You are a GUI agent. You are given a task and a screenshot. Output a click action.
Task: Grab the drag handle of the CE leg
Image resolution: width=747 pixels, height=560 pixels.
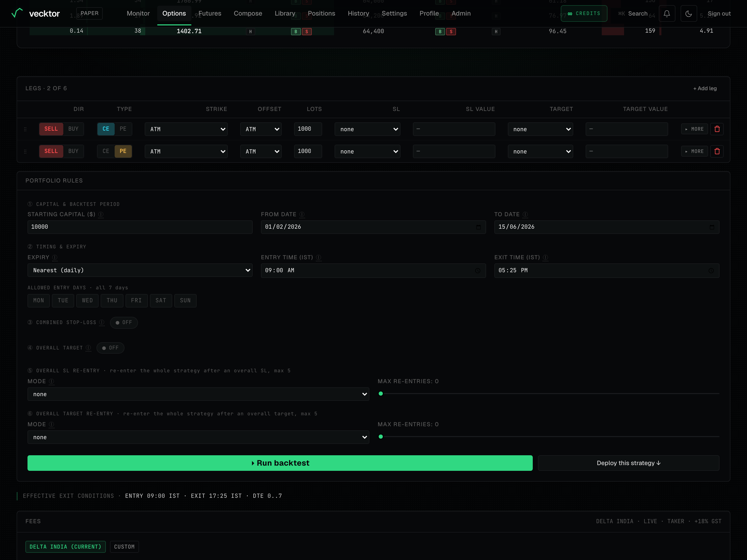pyautogui.click(x=25, y=129)
